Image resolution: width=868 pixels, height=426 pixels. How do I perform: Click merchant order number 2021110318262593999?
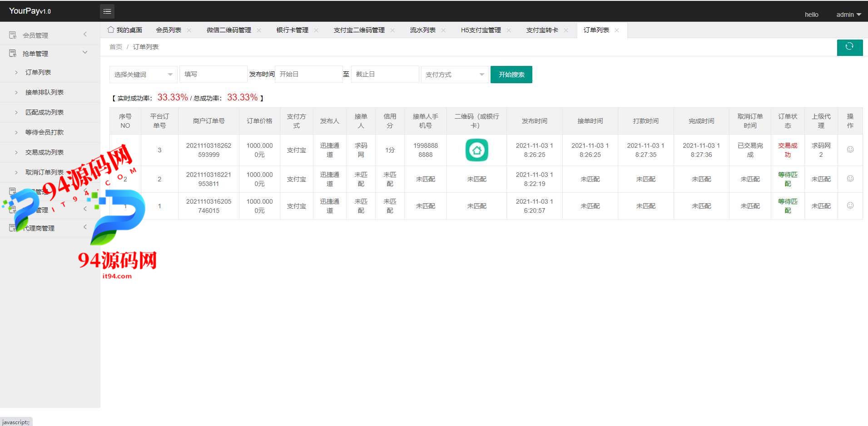[x=208, y=150]
